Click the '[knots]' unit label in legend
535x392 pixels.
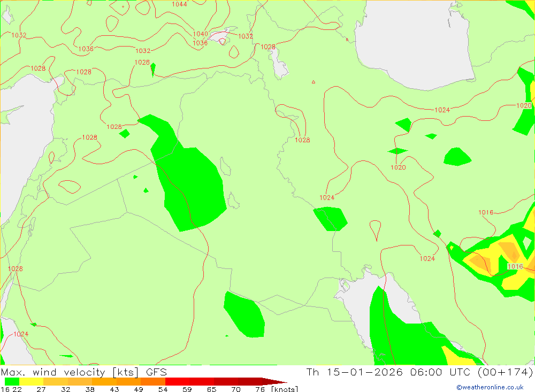285,389
